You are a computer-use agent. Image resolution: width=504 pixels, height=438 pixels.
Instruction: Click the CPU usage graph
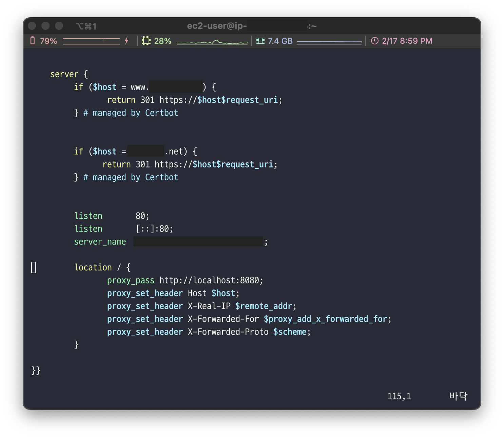[212, 42]
